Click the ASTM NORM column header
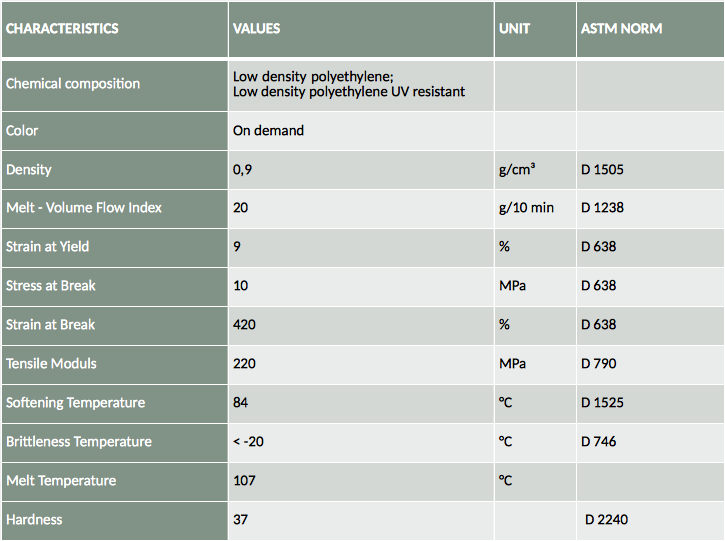Screen dimensions: 725x541 (621, 29)
